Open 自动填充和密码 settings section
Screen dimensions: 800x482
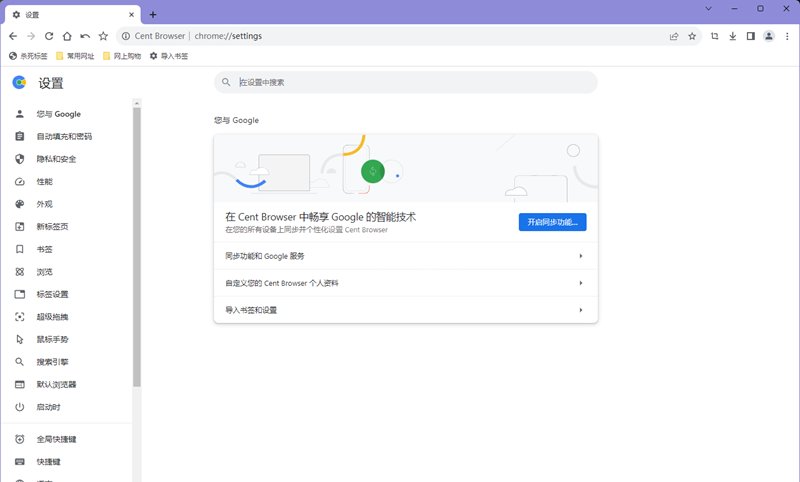point(66,137)
